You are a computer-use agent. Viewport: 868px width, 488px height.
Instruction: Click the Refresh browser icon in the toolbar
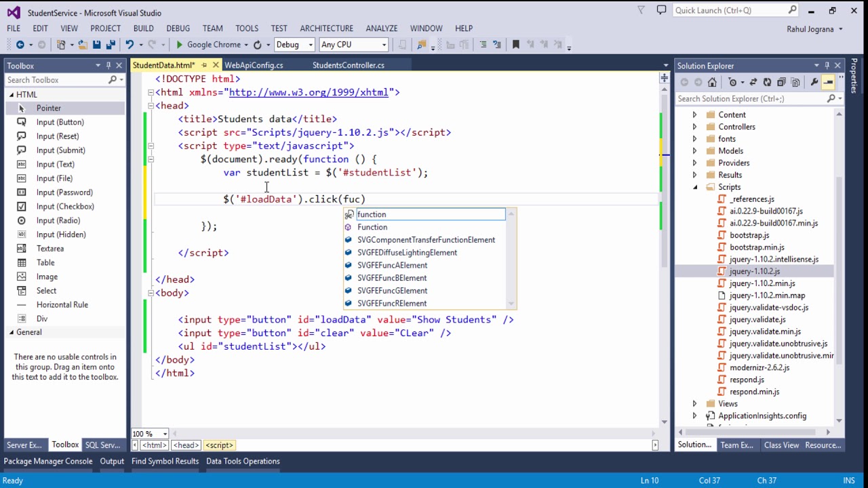tap(257, 45)
